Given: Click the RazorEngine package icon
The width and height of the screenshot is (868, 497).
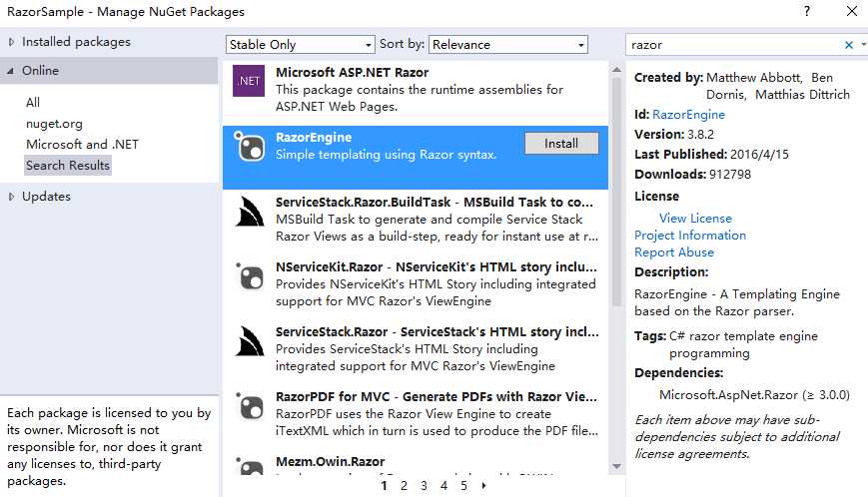Looking at the screenshot, I should tap(249, 146).
